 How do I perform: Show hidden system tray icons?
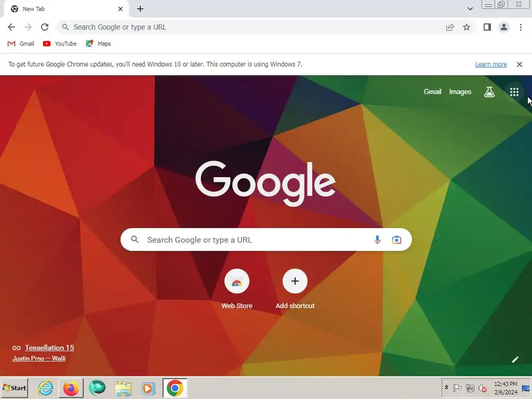coord(446,388)
